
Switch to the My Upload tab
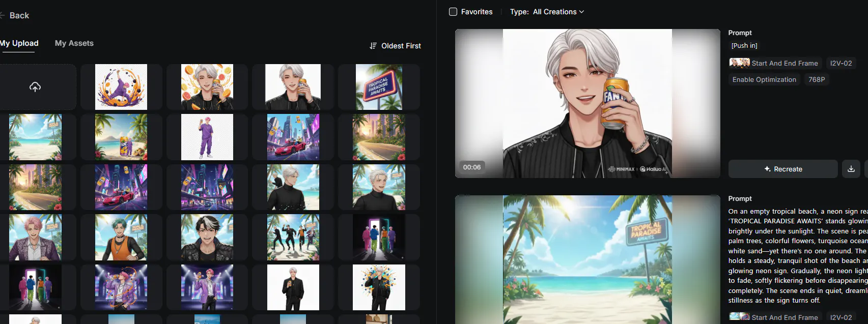point(19,43)
